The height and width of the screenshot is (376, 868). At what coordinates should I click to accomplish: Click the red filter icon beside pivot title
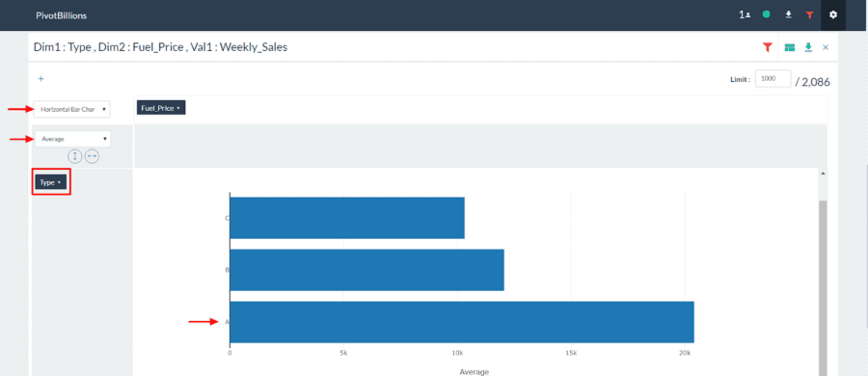768,47
